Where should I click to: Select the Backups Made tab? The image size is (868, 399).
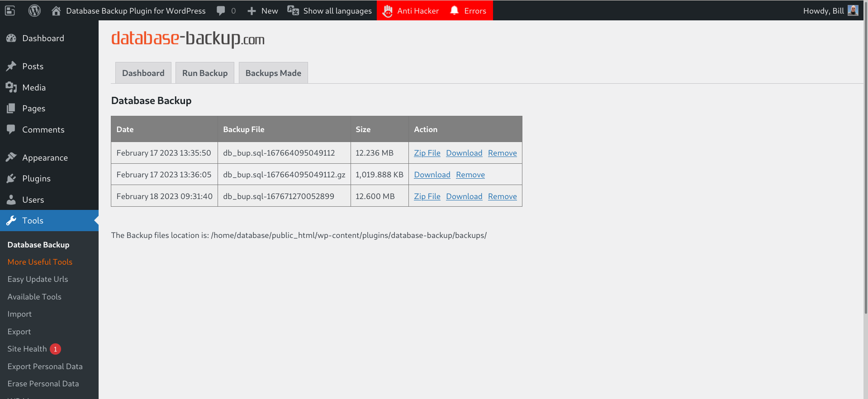tap(273, 73)
